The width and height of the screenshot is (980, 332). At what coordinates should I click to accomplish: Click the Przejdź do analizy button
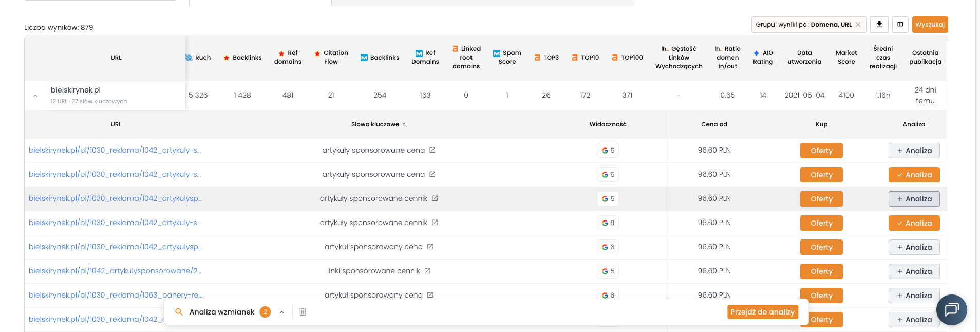coord(762,312)
